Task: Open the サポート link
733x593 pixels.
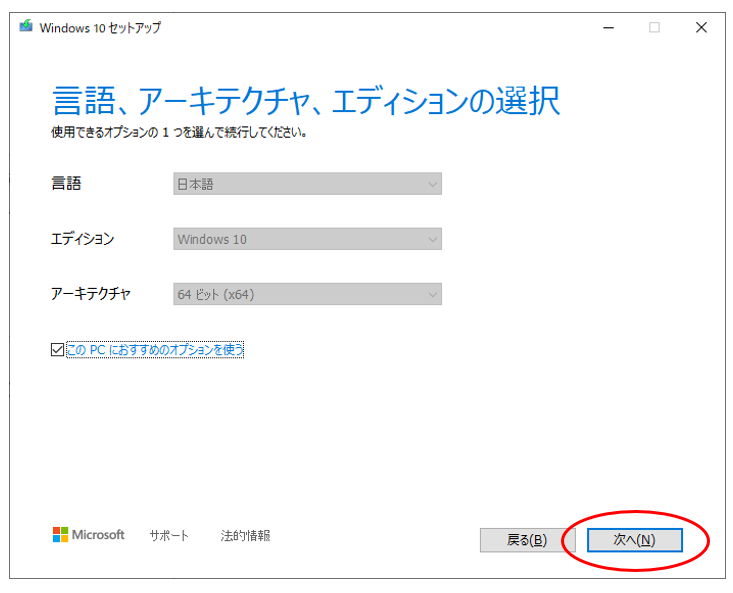Action: point(169,535)
